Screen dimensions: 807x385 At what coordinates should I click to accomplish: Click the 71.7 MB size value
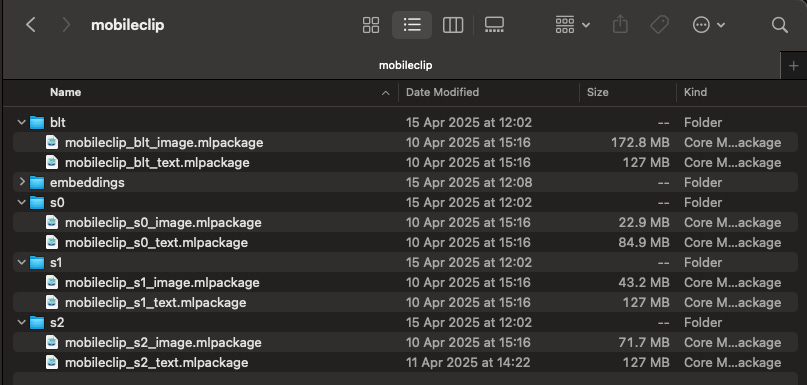(x=645, y=342)
